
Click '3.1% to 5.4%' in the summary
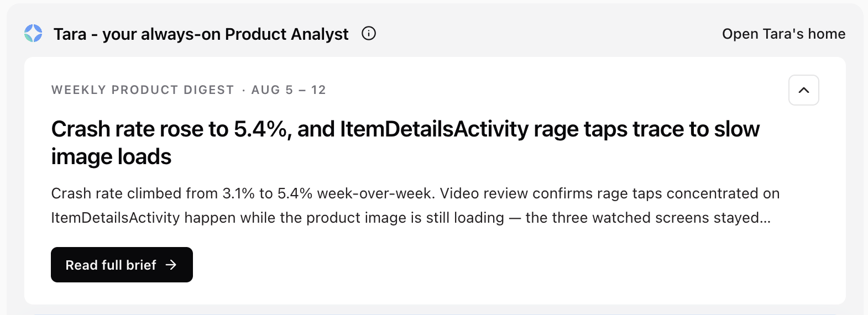(267, 193)
